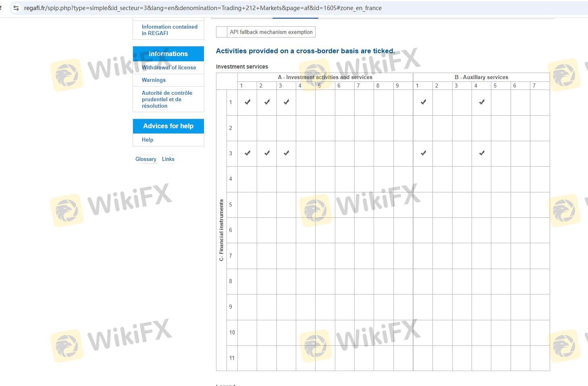
Task: Go to the Warnings page link
Action: [x=154, y=80]
